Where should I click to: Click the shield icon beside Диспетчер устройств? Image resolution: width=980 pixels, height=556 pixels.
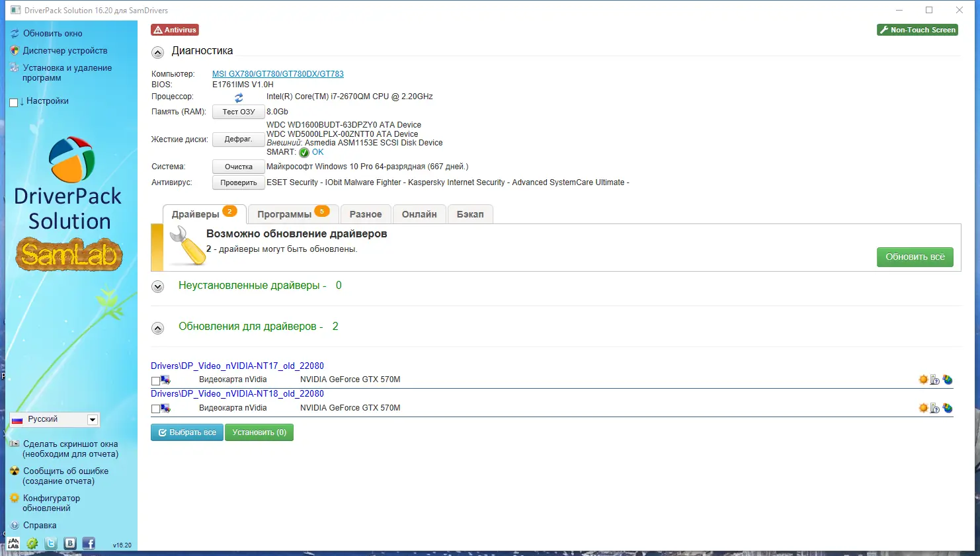pos(15,51)
